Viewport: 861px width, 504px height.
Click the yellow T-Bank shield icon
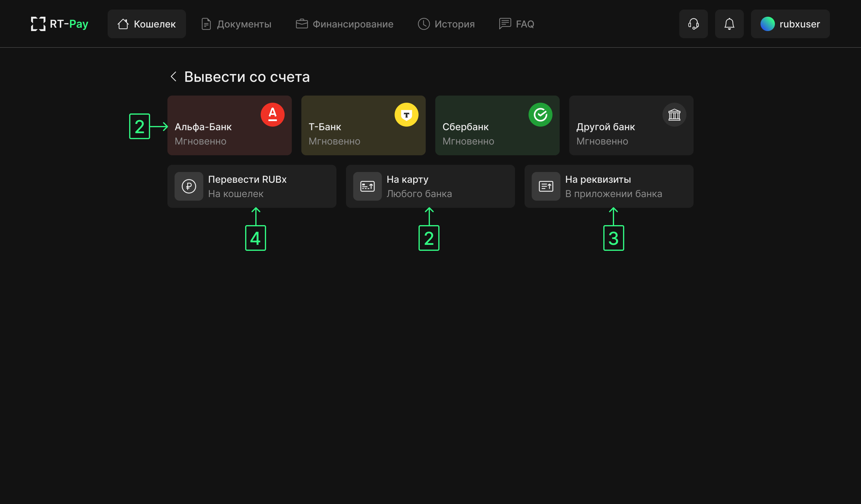406,115
